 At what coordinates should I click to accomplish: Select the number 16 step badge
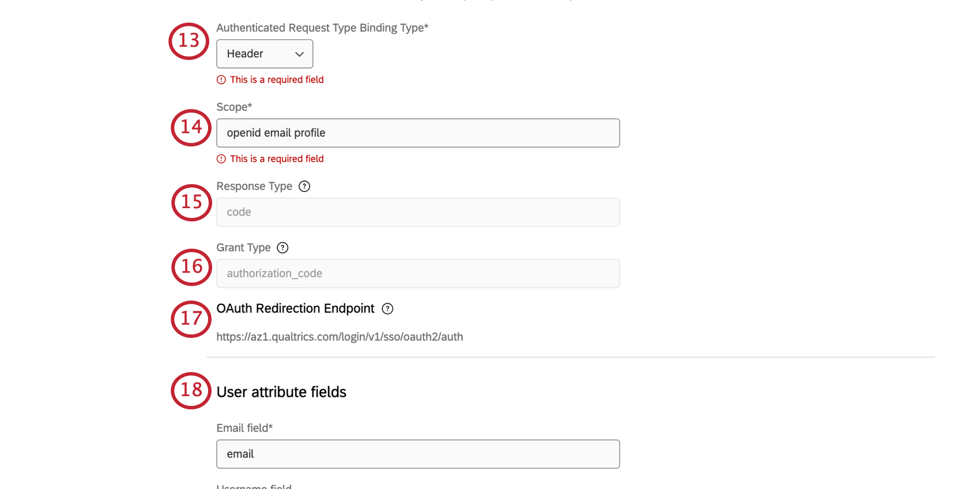[191, 267]
